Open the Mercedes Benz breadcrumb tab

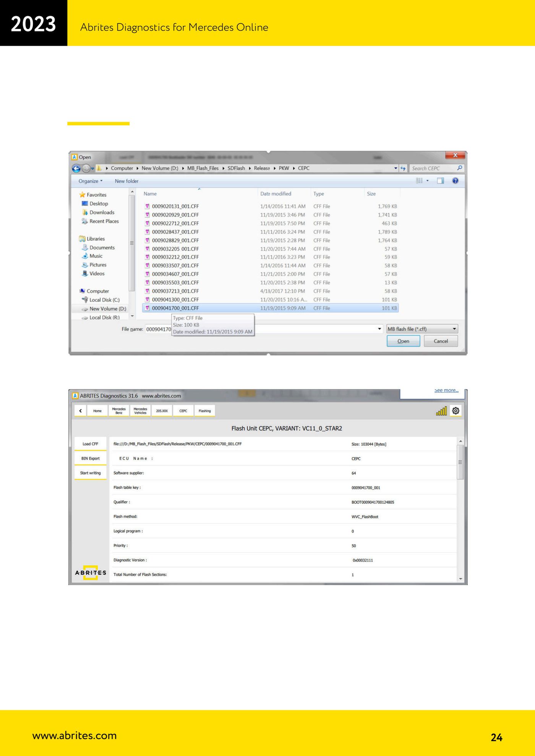tap(119, 411)
